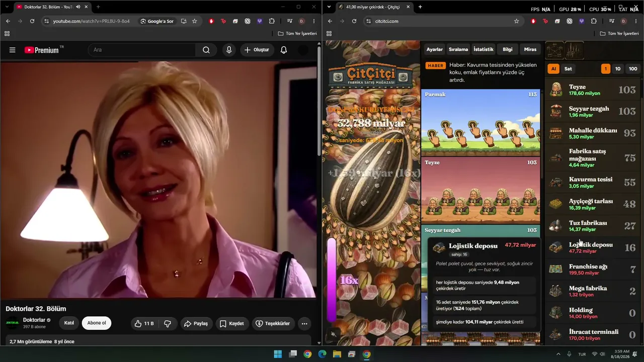644x362 pixels.
Task: Click the purple 16x multiplier meter
Action: [x=332, y=279]
